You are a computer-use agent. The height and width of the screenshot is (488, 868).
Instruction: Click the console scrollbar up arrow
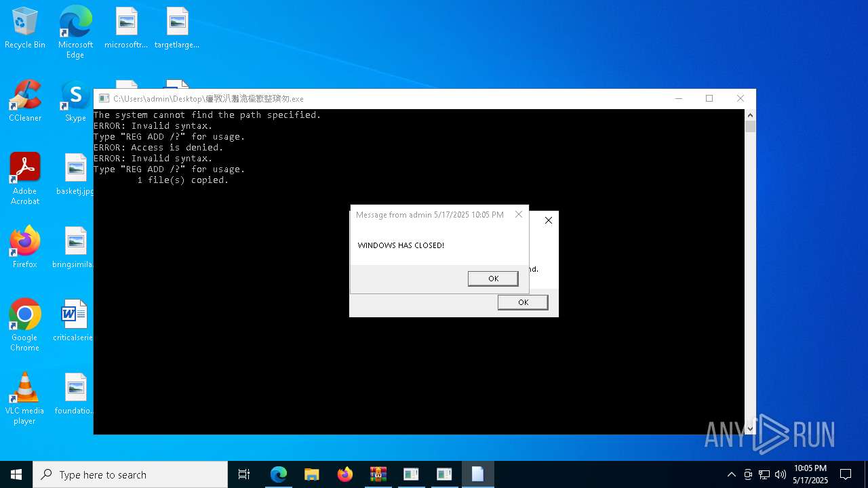click(x=750, y=115)
